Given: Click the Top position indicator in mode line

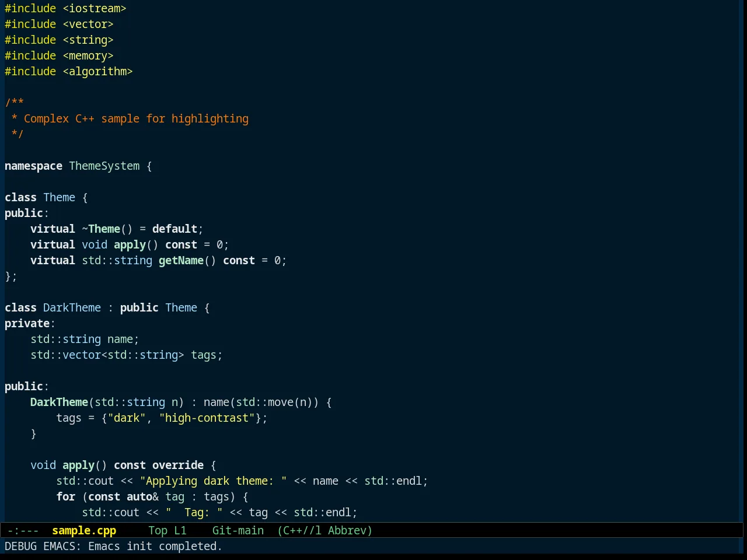Looking at the screenshot, I should coord(158,530).
